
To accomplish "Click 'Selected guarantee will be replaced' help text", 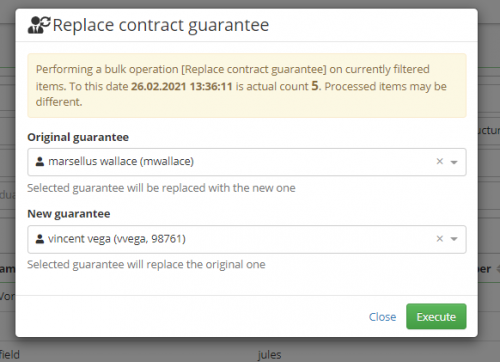I will (x=161, y=188).
